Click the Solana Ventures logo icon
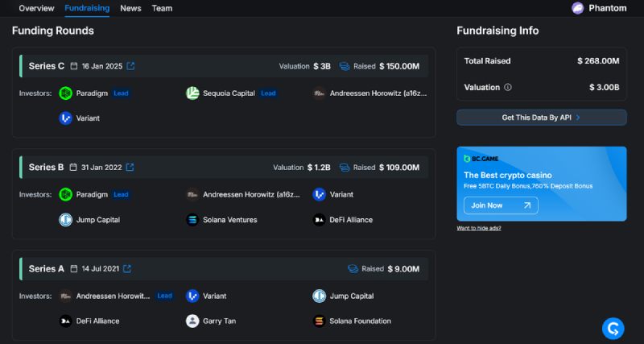The image size is (644, 344). coord(192,220)
